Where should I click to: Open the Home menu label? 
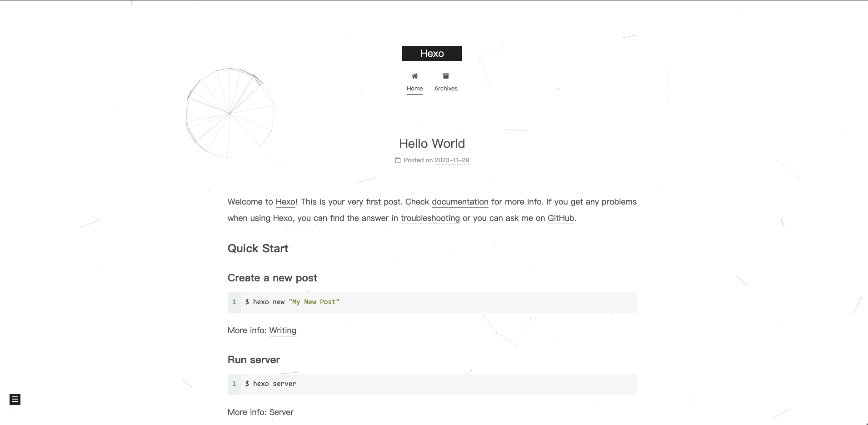[414, 89]
